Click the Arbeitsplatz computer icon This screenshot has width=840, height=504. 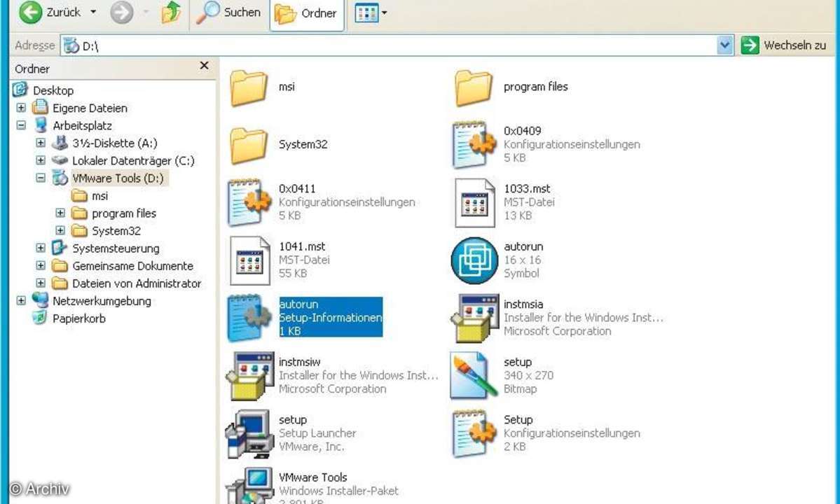(x=41, y=125)
